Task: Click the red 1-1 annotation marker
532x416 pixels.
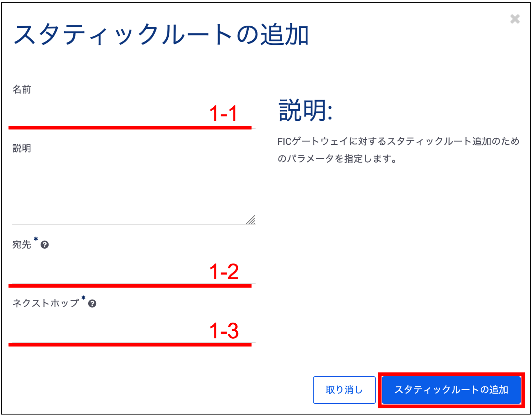Action: [223, 114]
